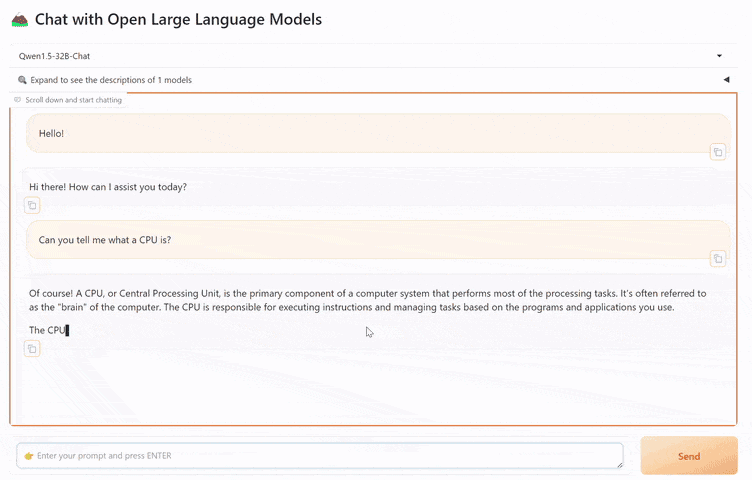Click the magnifier icon near Expand text
Screen dimensions: 752x480
pyautogui.click(x=22, y=80)
